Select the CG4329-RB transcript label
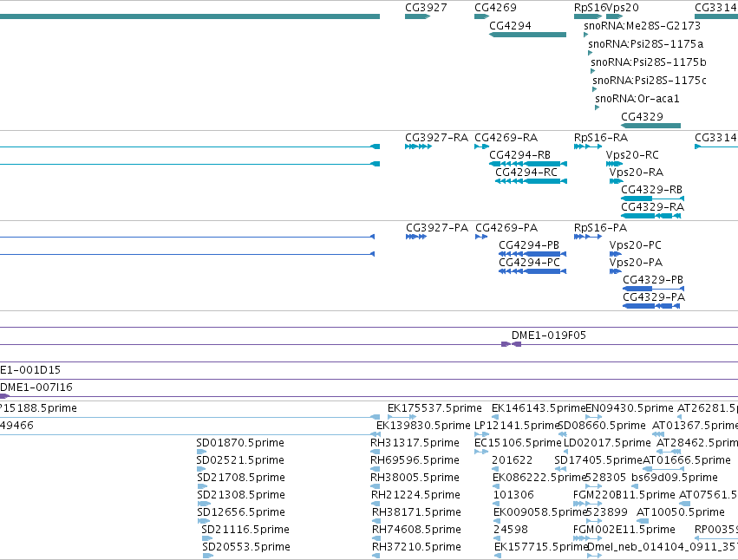This screenshot has height=560, width=738. tap(652, 190)
